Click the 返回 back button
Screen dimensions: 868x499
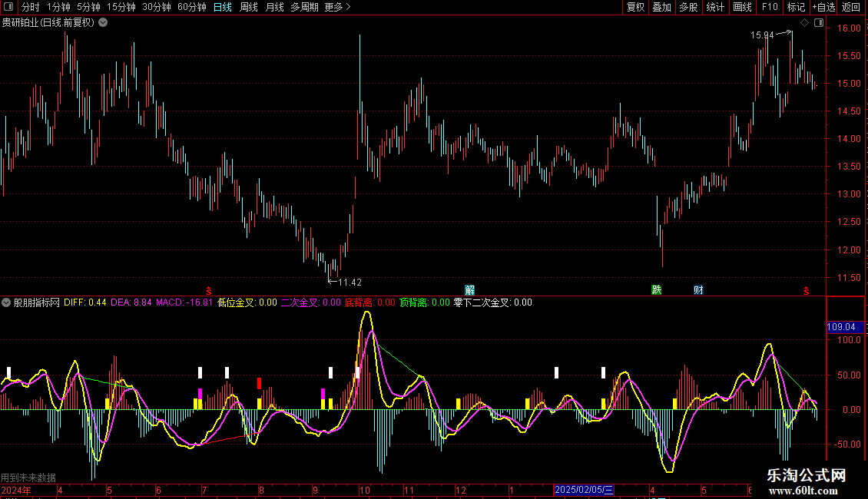click(x=851, y=7)
